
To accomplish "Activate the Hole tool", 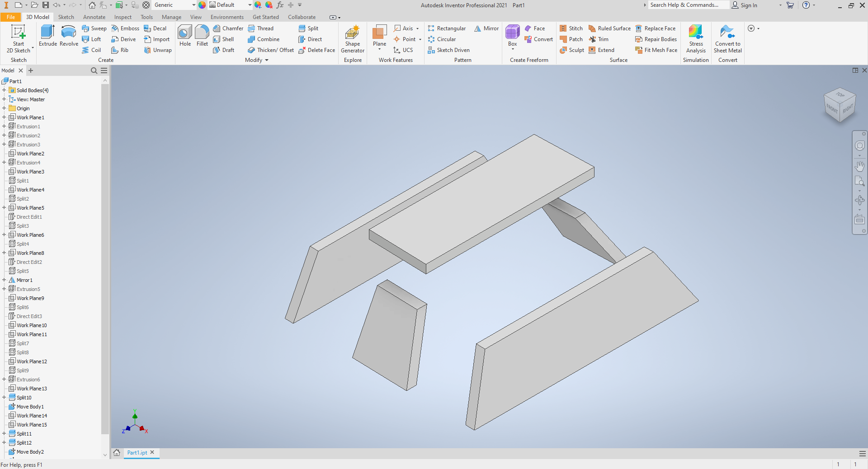I will pyautogui.click(x=185, y=36).
